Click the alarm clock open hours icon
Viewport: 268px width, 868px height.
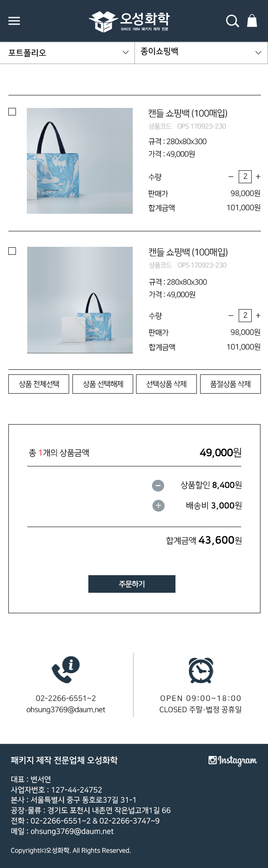[201, 670]
